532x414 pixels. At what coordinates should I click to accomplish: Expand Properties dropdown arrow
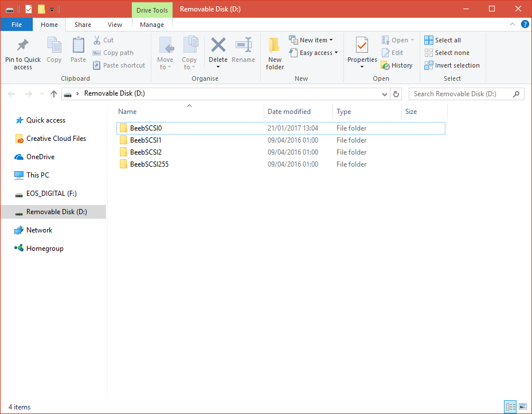click(362, 67)
